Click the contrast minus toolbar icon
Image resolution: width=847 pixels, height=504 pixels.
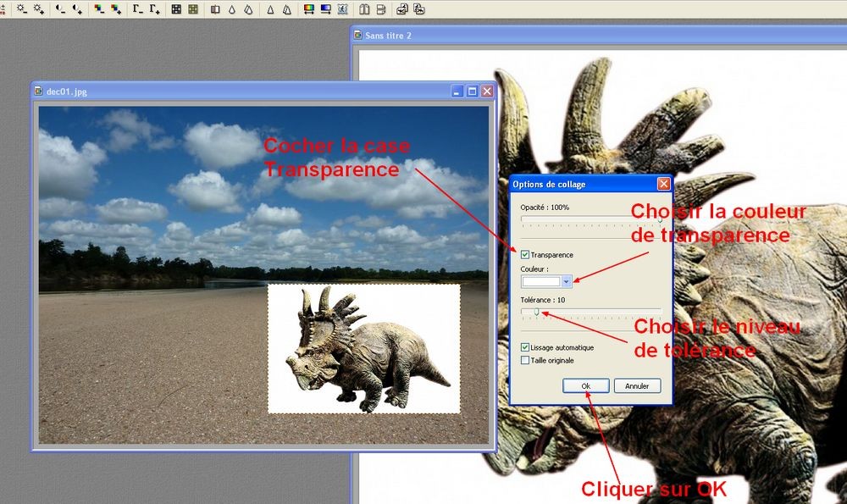point(61,9)
